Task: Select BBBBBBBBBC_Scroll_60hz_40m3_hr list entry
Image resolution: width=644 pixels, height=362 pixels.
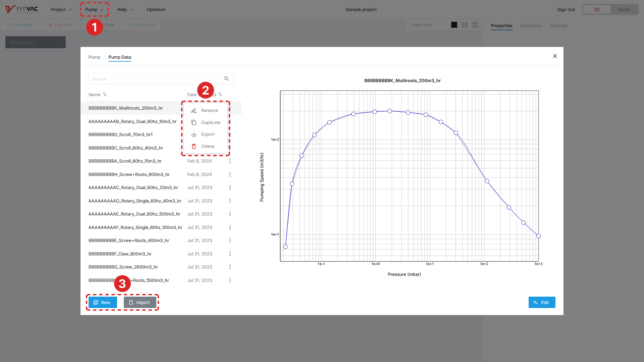Action: pyautogui.click(x=126, y=148)
